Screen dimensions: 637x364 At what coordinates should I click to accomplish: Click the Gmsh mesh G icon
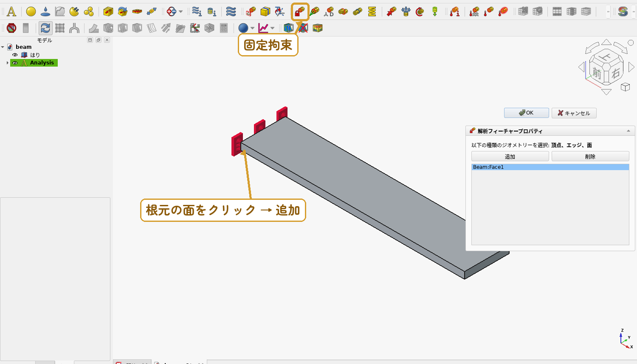pos(538,11)
